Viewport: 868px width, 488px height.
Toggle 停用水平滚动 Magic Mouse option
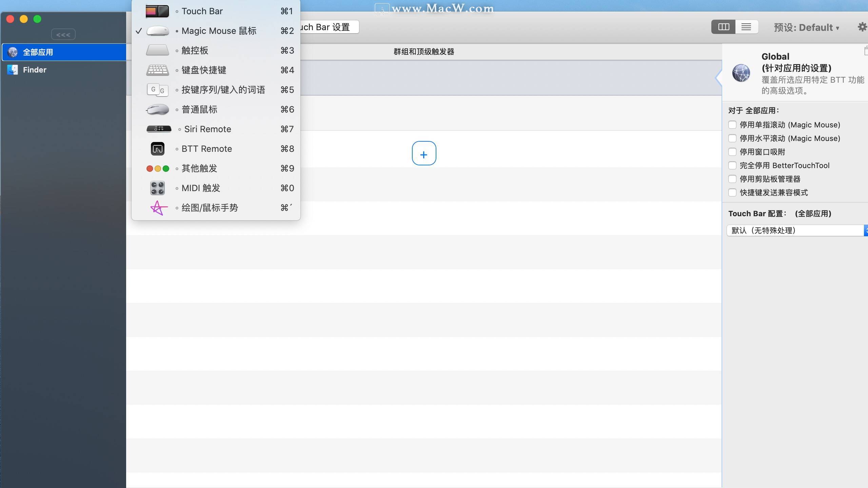(732, 138)
